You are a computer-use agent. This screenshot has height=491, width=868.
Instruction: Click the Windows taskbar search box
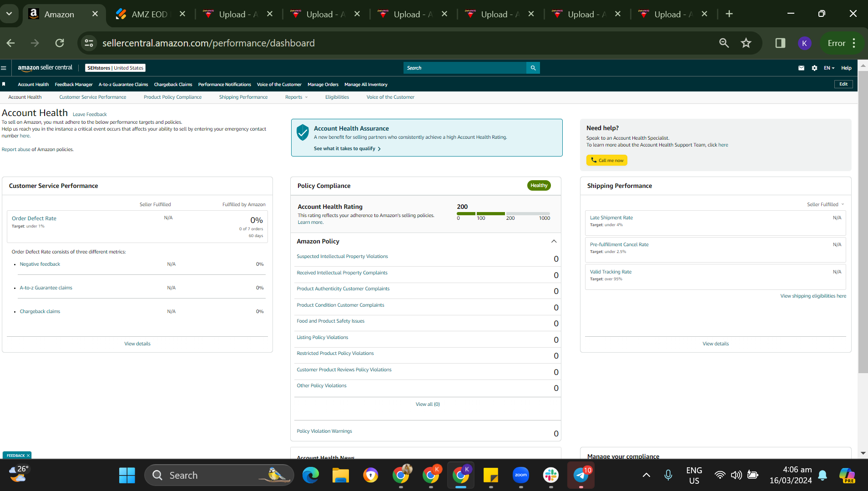pos(219,476)
